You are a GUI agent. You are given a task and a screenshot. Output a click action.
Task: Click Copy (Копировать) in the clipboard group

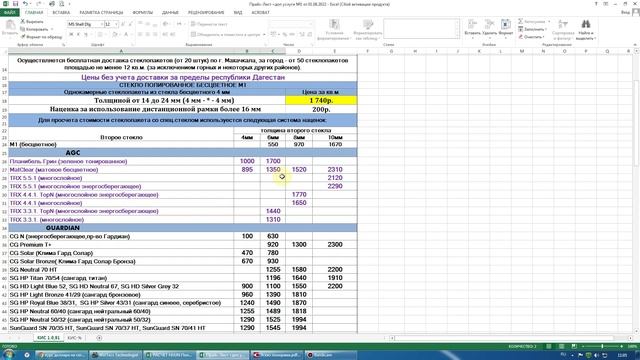click(x=34, y=29)
